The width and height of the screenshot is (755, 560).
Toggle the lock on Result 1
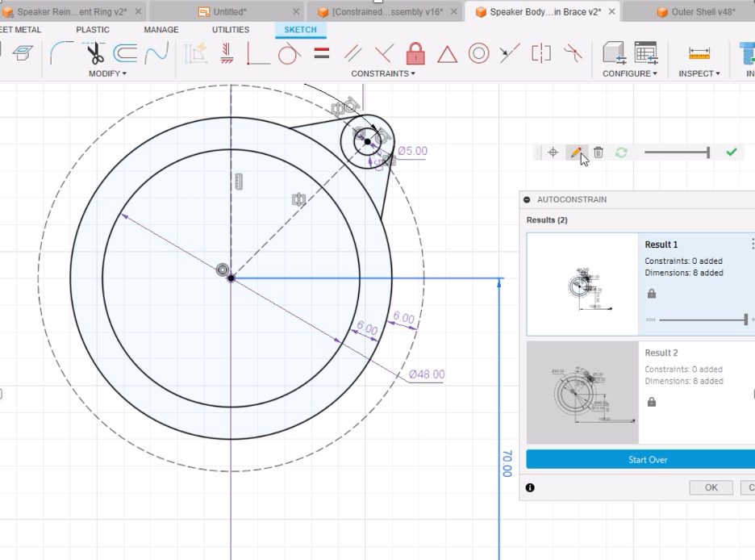(652, 295)
